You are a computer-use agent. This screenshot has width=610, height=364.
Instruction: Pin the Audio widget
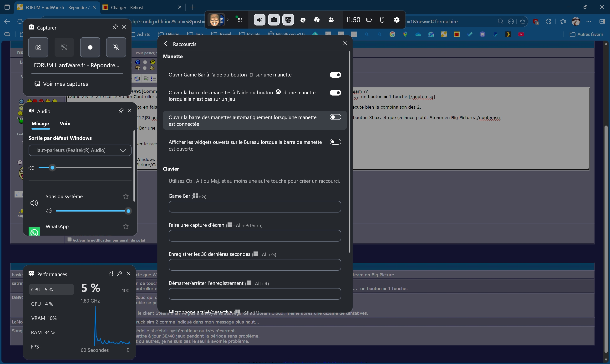pyautogui.click(x=121, y=111)
